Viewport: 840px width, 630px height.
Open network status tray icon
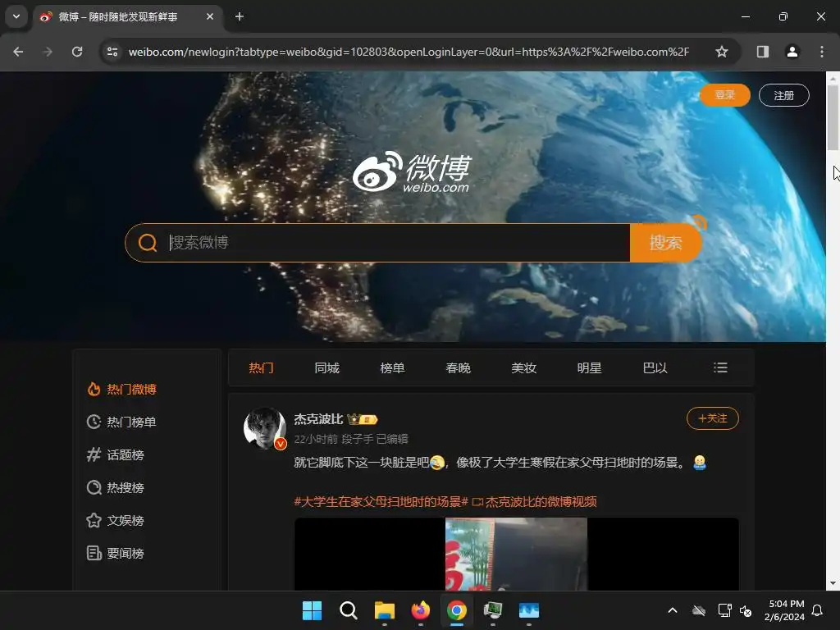click(724, 610)
